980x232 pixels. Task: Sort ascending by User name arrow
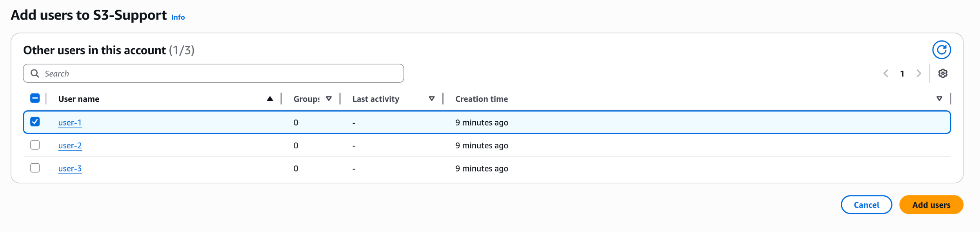pyautogui.click(x=270, y=99)
